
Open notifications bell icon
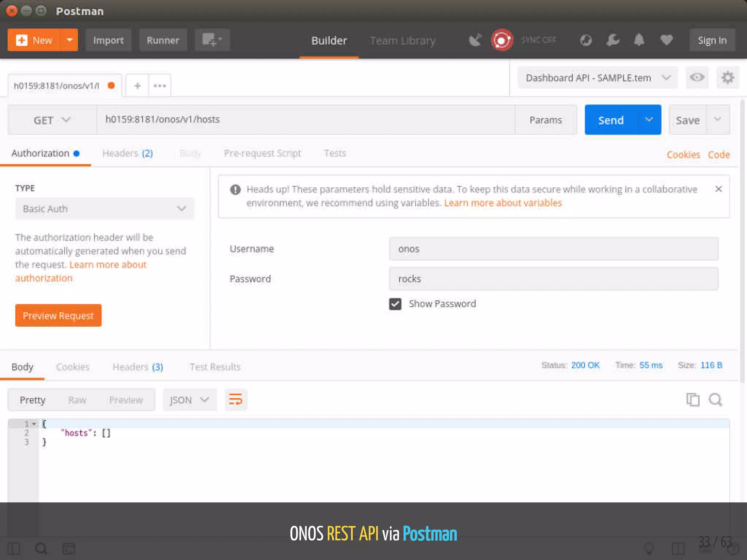pos(639,40)
